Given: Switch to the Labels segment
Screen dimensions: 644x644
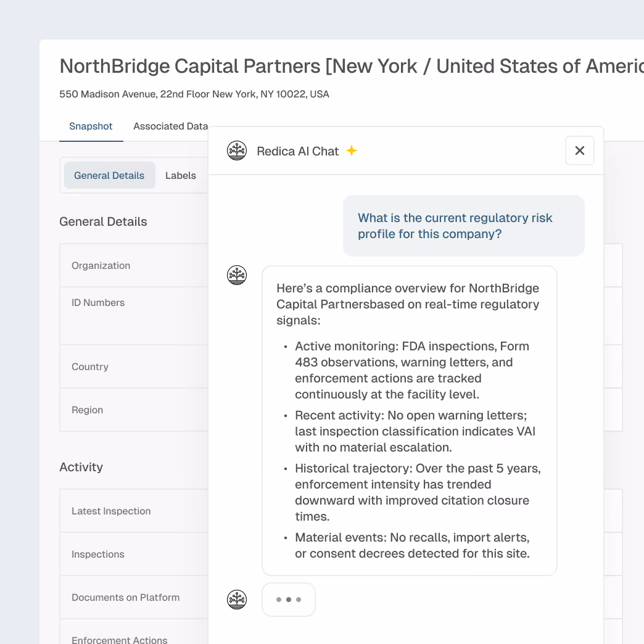Looking at the screenshot, I should 180,175.
